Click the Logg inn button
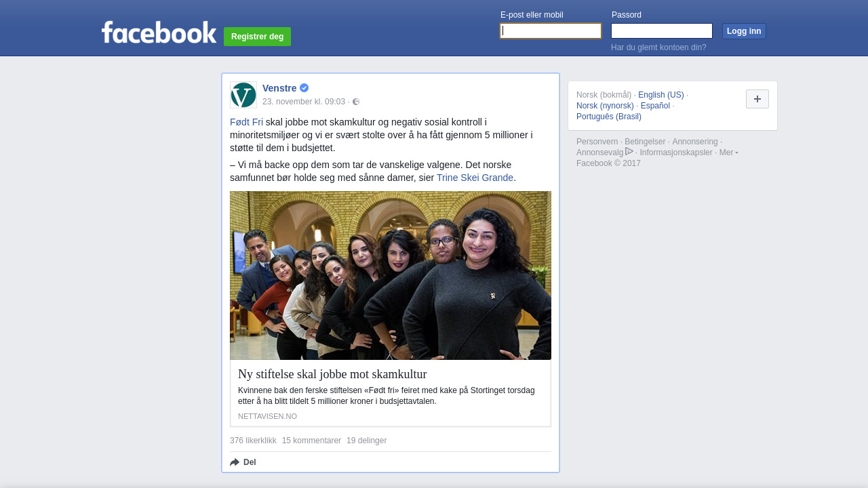868x488 pixels. 744,31
